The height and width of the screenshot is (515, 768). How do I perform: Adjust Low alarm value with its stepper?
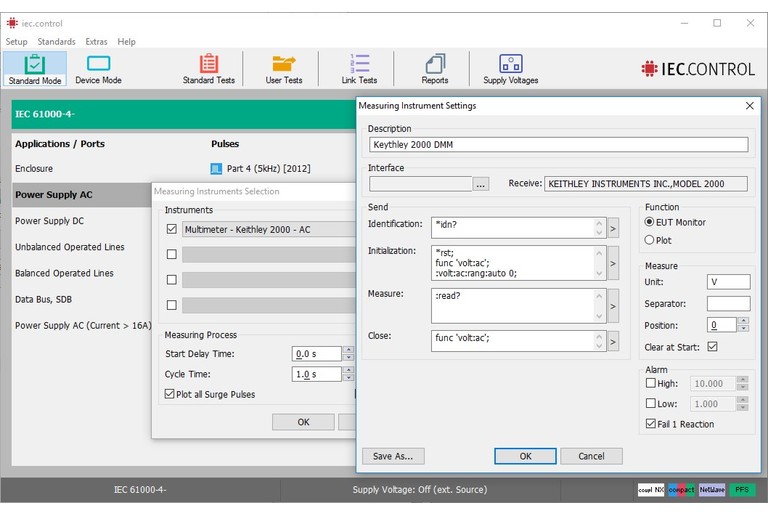(x=743, y=404)
